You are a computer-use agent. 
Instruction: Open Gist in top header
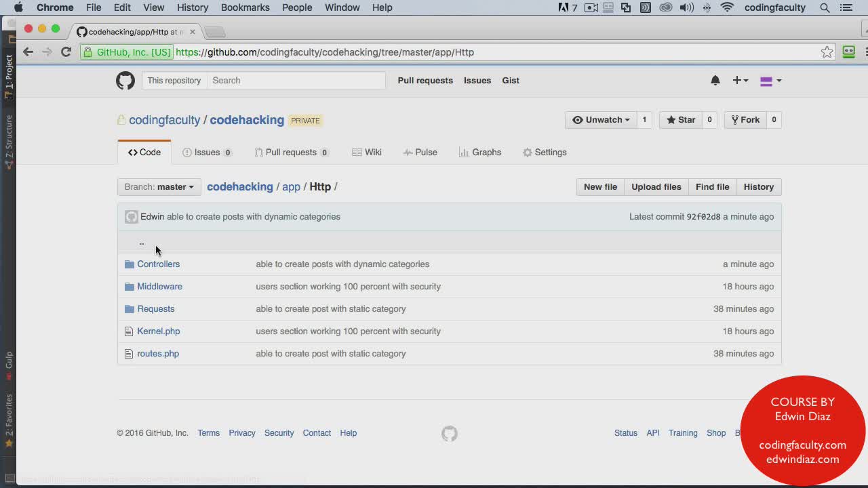click(x=511, y=81)
